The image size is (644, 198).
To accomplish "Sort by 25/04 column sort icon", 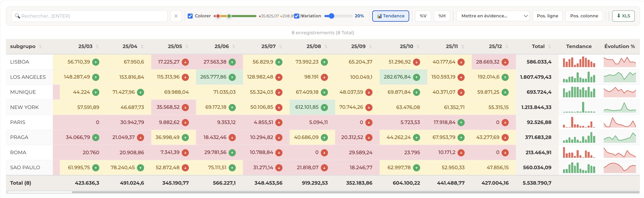I will click(142, 46).
